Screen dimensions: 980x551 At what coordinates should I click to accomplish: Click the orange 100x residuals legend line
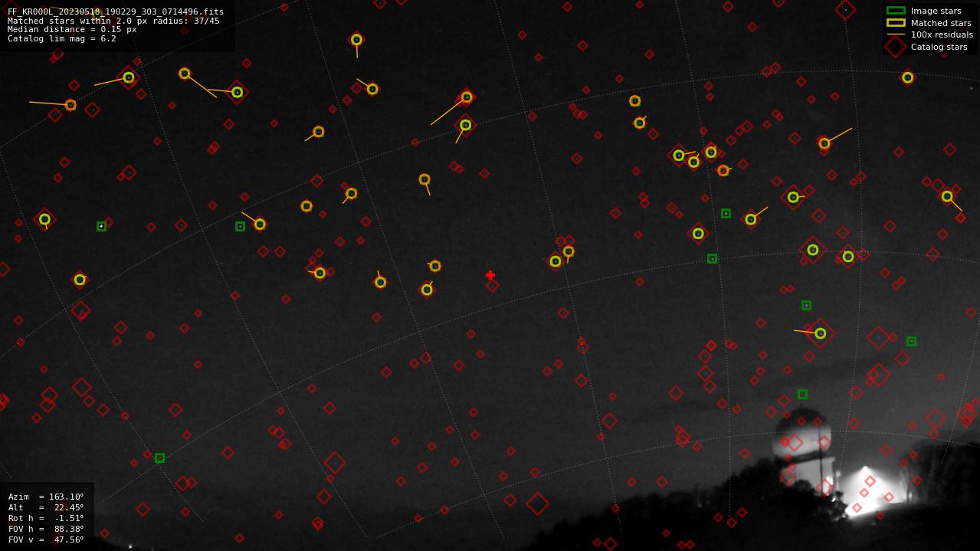(896, 34)
